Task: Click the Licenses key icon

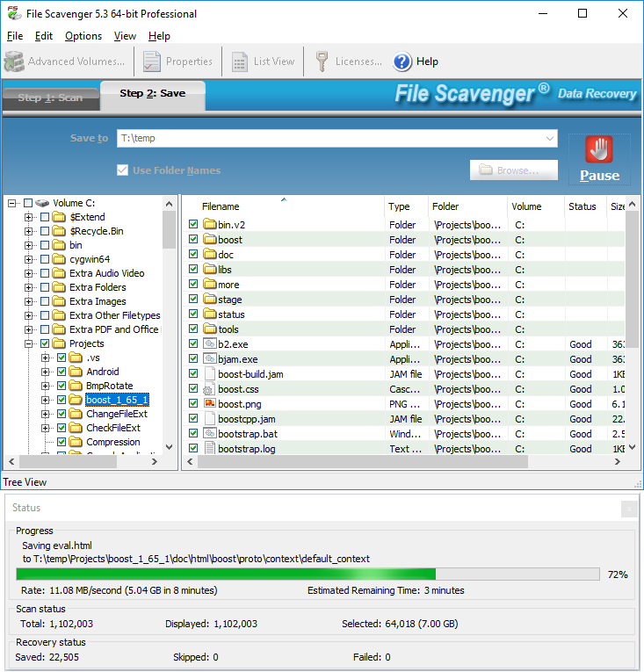Action: pos(322,61)
